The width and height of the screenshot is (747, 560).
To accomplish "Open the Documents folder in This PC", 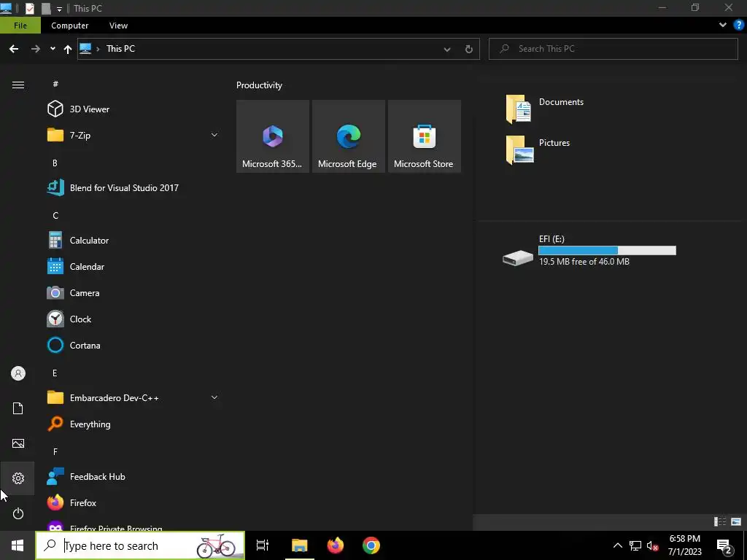I will (545, 109).
